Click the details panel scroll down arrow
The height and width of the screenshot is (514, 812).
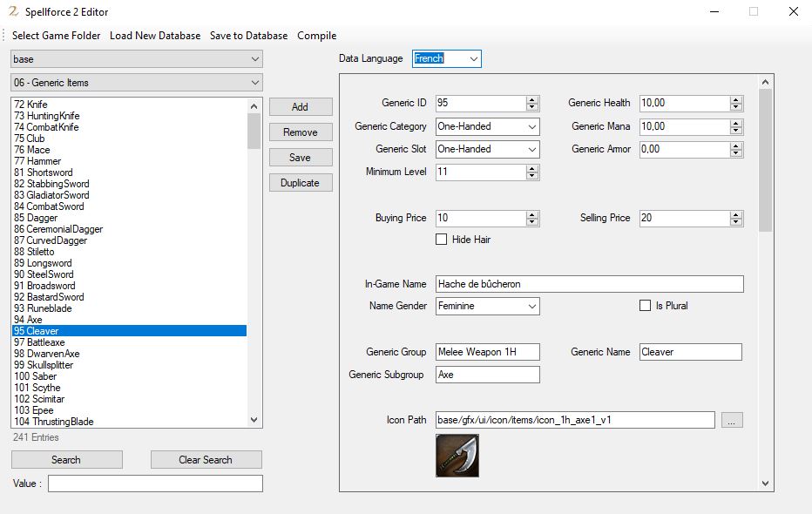pos(766,484)
